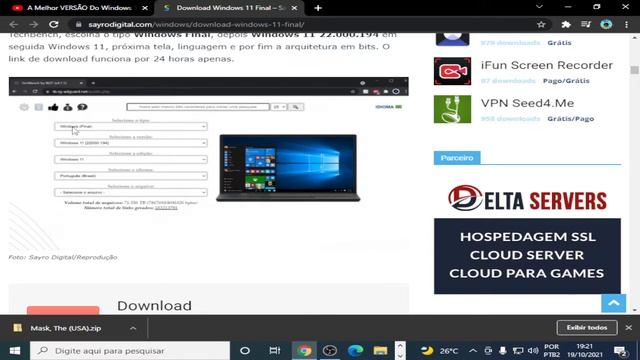This screenshot has width=640, height=360.
Task: Close the downloads bar
Action: [629, 328]
